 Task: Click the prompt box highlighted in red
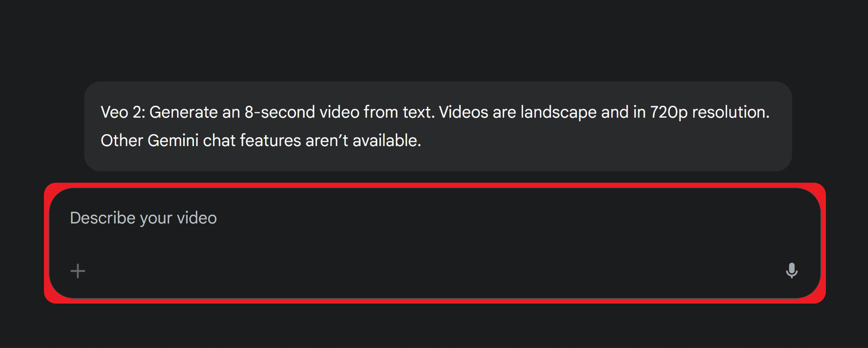point(434,242)
